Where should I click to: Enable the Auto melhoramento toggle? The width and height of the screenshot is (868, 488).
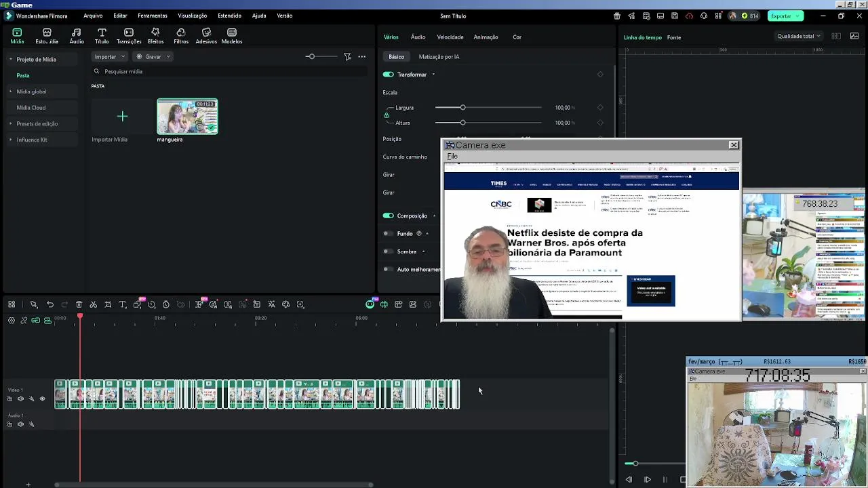(x=387, y=269)
